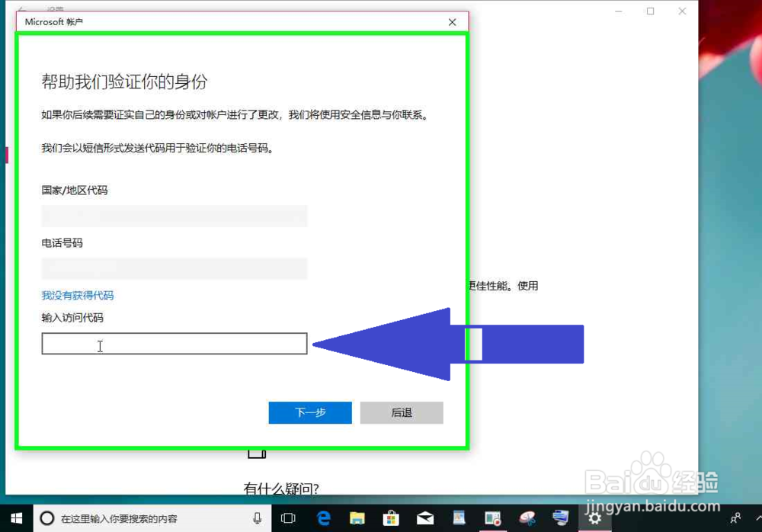This screenshot has width=762, height=532.
Task: Open the paint palette app icon on taskbar
Action: 527,518
